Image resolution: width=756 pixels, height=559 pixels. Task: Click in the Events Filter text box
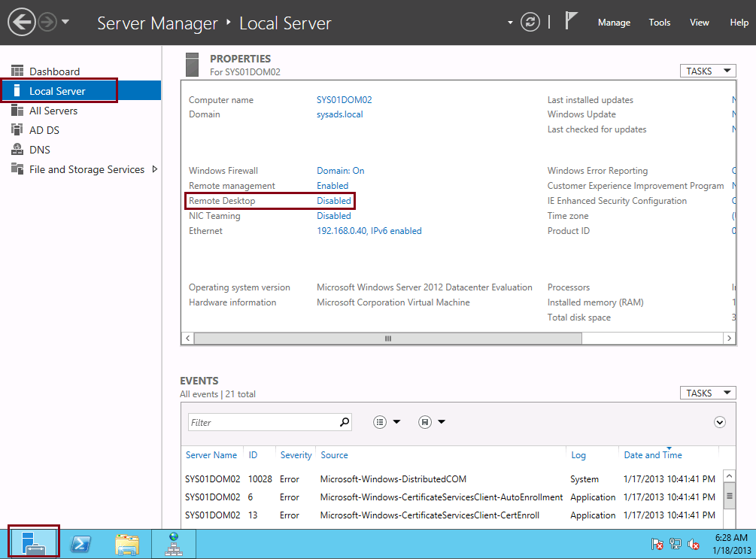point(264,423)
